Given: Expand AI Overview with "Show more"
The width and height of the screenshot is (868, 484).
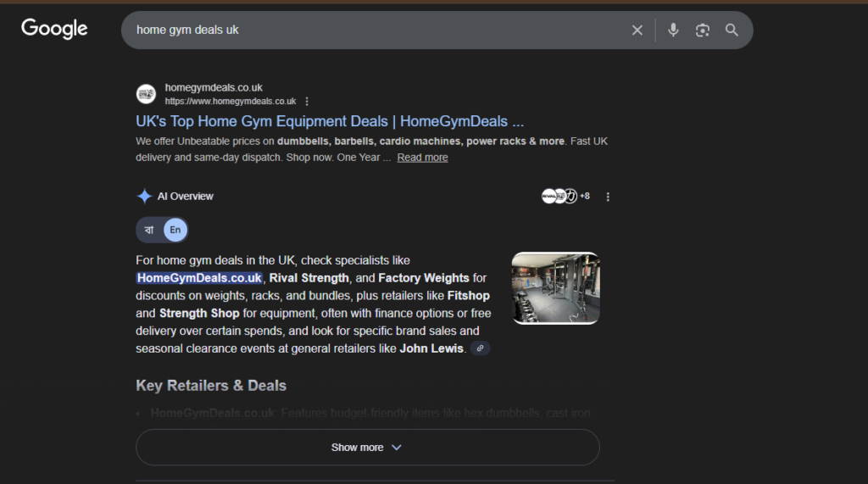Looking at the screenshot, I should 368,447.
